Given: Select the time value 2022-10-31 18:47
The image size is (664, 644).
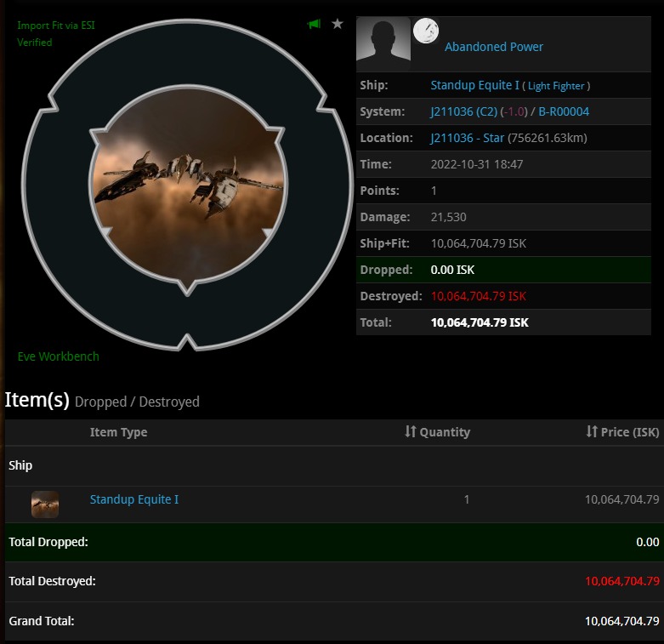Looking at the screenshot, I should point(477,164).
